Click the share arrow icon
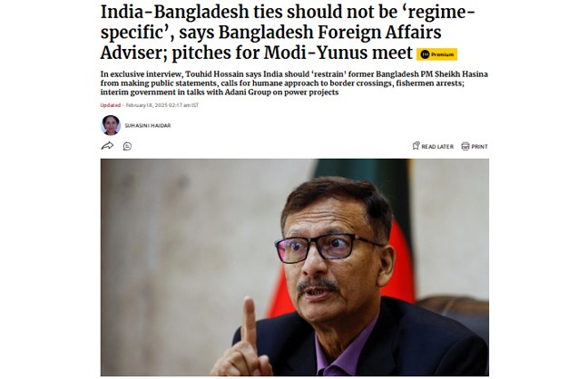 click(107, 146)
